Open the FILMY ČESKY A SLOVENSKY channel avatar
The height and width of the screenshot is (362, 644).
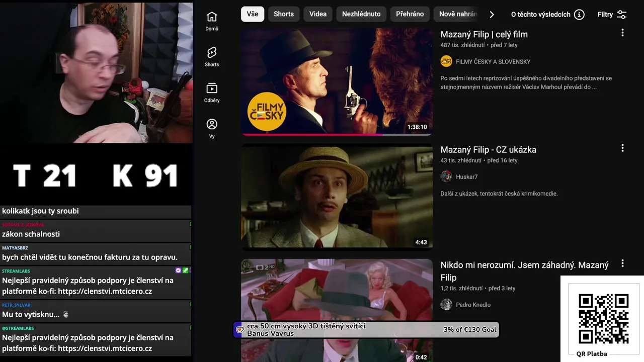pyautogui.click(x=446, y=61)
